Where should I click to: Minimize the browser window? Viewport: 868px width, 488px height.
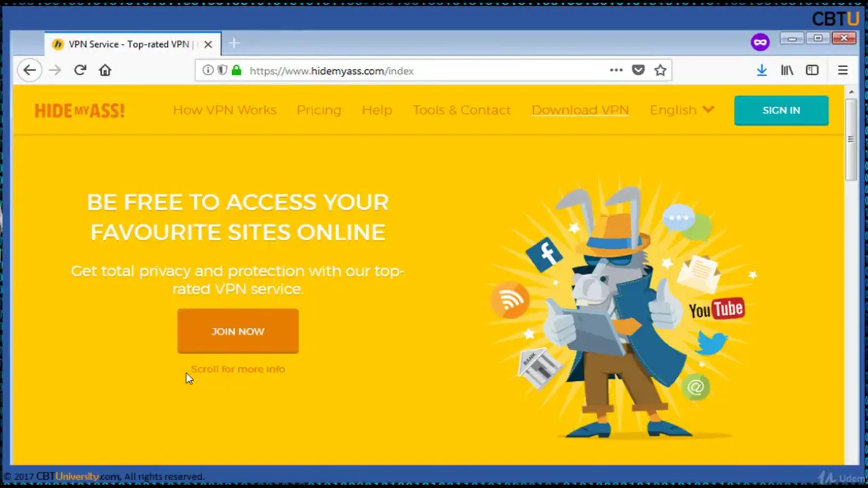792,39
